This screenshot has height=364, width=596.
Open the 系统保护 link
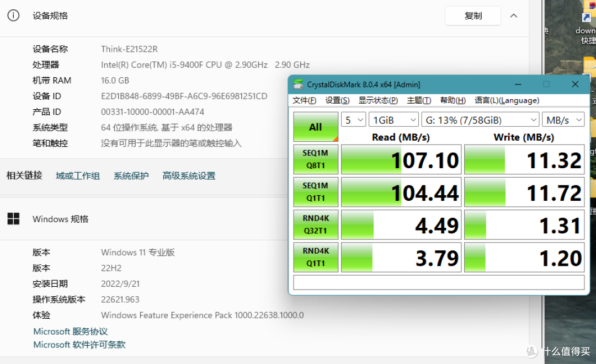pos(131,176)
